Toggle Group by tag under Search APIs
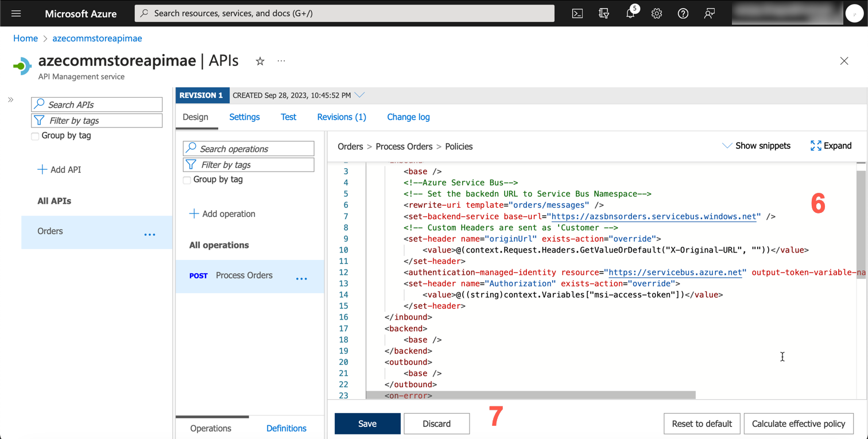868x439 pixels. click(x=35, y=136)
